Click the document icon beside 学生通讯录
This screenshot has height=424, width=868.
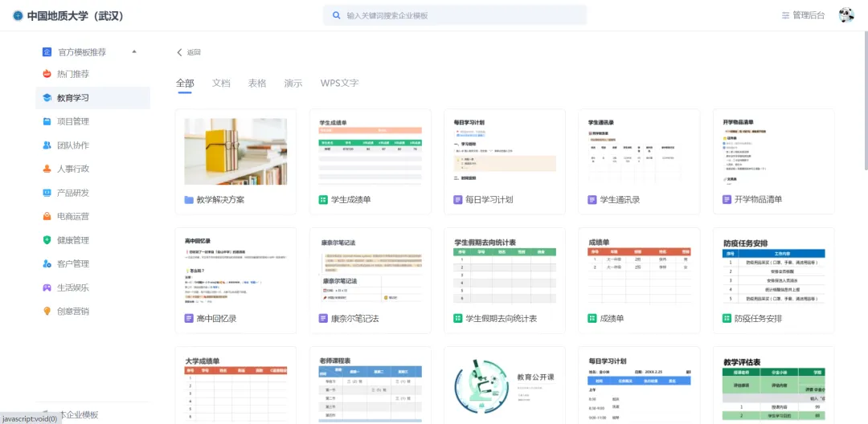click(592, 200)
